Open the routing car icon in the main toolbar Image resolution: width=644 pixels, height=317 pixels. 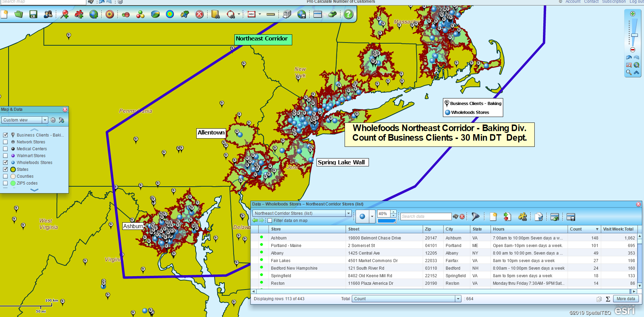coord(332,14)
